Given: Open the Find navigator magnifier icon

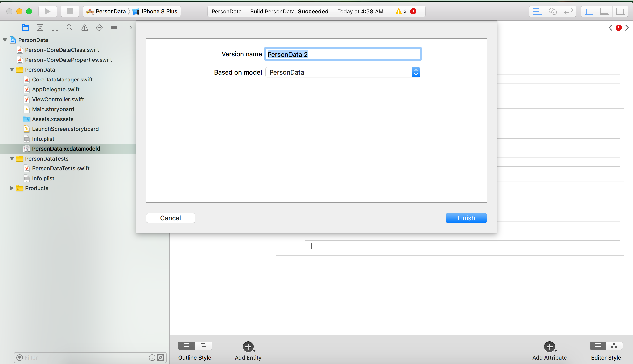Looking at the screenshot, I should tap(69, 28).
